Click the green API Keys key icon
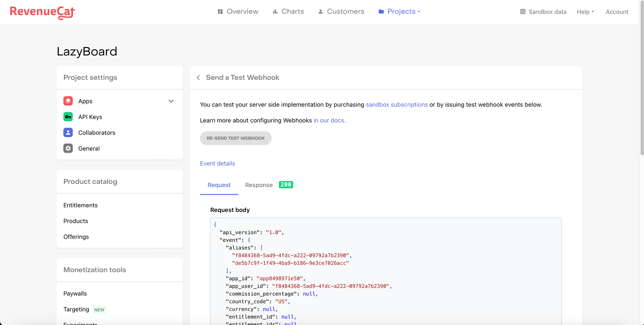The height and width of the screenshot is (325, 644). coord(68,117)
